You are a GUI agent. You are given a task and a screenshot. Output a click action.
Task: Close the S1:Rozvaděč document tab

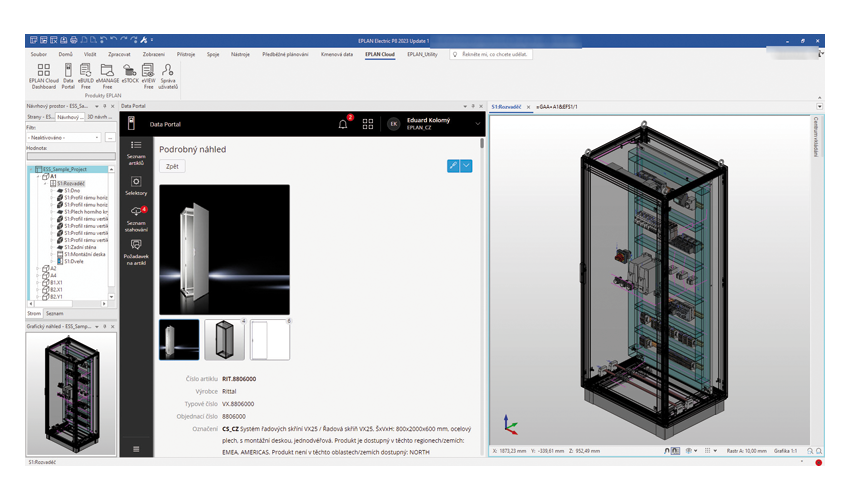click(529, 107)
